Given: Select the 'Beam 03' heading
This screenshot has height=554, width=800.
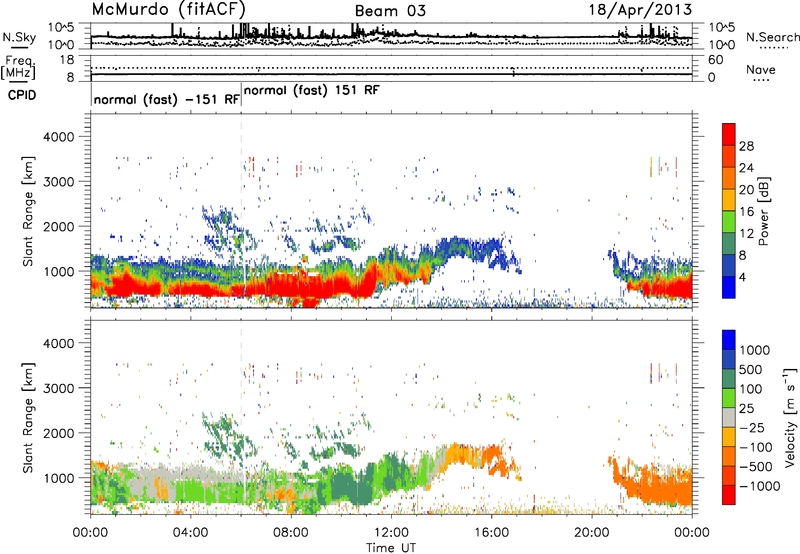Looking at the screenshot, I should (390, 11).
